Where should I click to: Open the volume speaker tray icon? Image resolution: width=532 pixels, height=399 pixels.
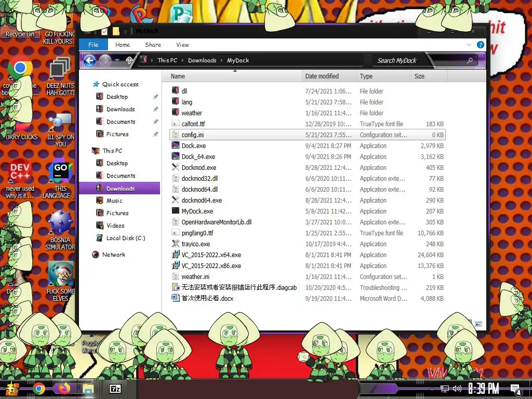[457, 389]
